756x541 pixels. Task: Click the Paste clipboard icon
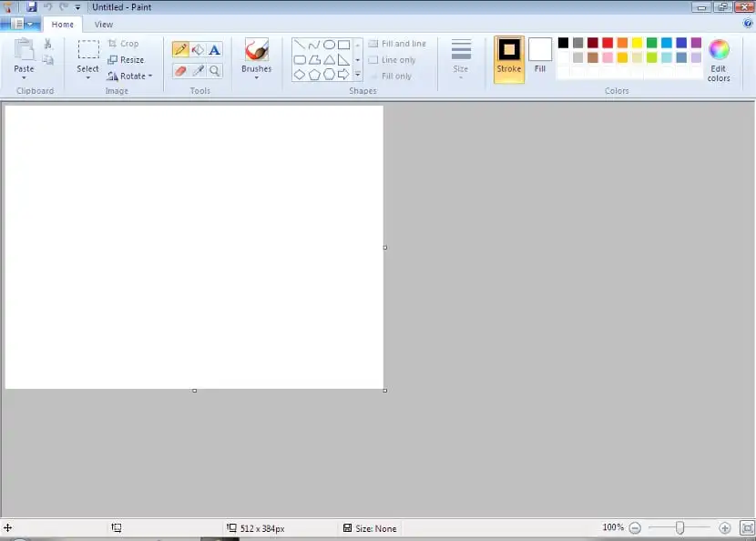pos(24,50)
